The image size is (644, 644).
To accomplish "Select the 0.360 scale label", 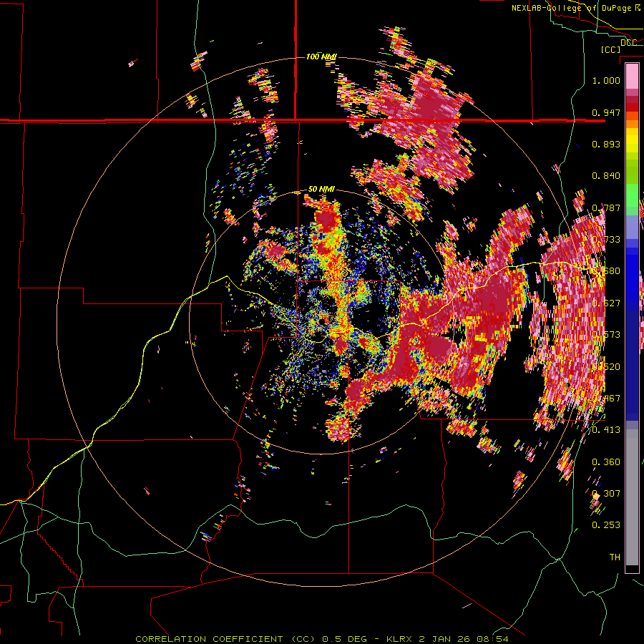I will click(x=606, y=462).
